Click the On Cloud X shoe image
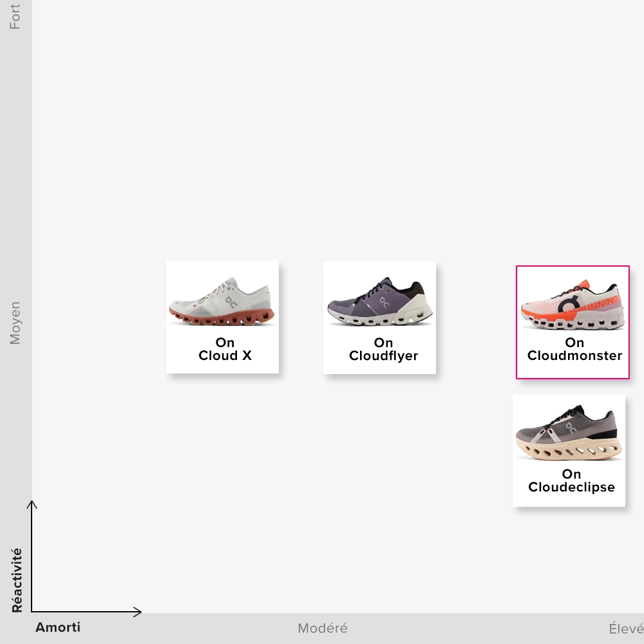644x644 pixels. (222, 301)
